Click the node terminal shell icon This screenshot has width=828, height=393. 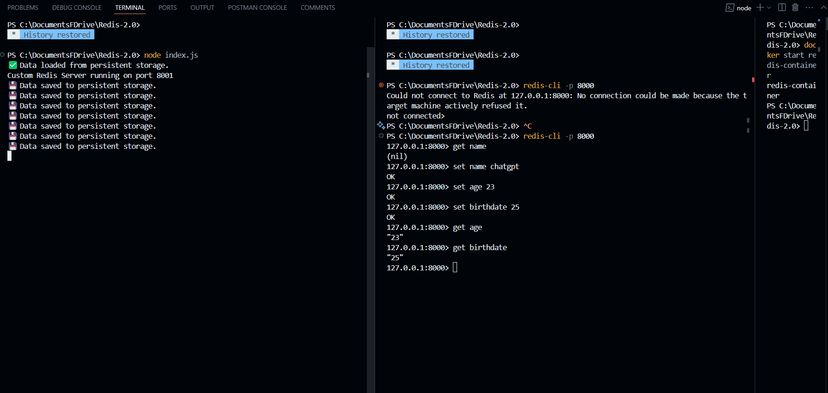point(729,7)
